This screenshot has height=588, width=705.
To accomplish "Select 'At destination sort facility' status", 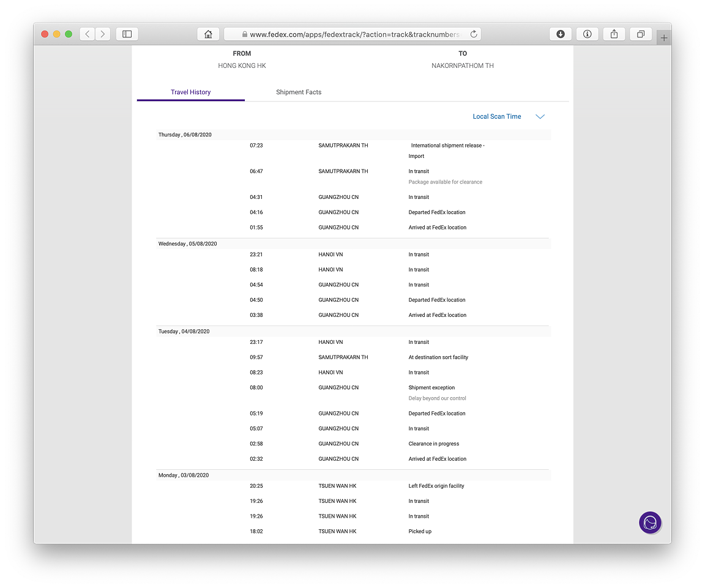I will [x=438, y=357].
